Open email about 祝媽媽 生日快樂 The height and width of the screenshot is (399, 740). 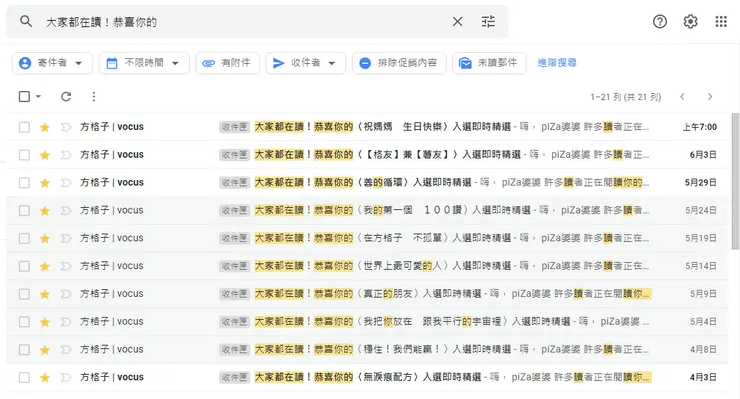point(368,127)
